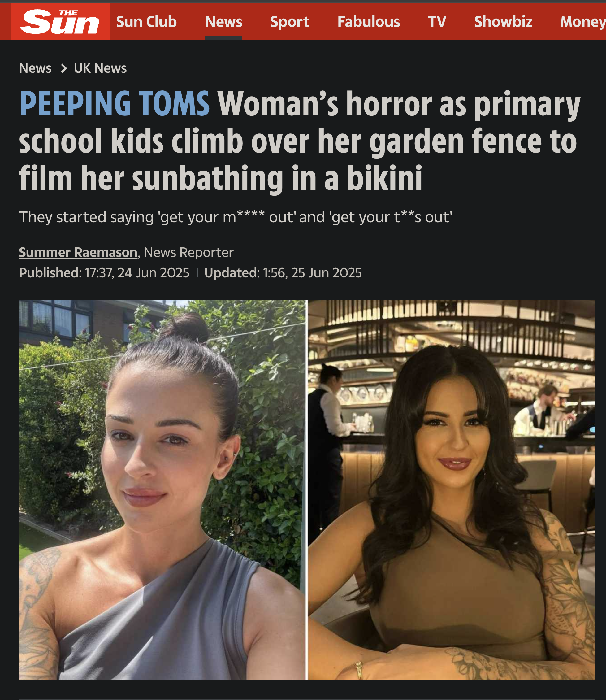The height and width of the screenshot is (700, 606).
Task: Switch to the TV section
Action: pyautogui.click(x=437, y=22)
